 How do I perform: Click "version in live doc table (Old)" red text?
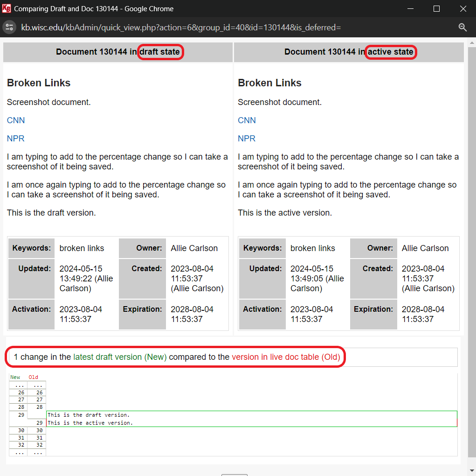pos(286,357)
